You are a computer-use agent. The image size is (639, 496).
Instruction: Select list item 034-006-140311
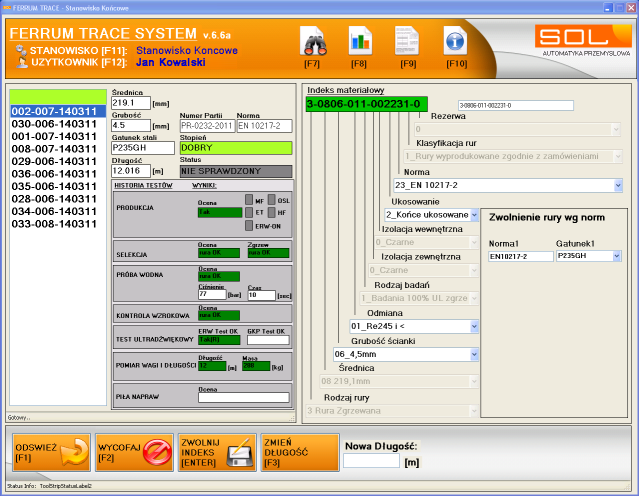click(x=58, y=212)
